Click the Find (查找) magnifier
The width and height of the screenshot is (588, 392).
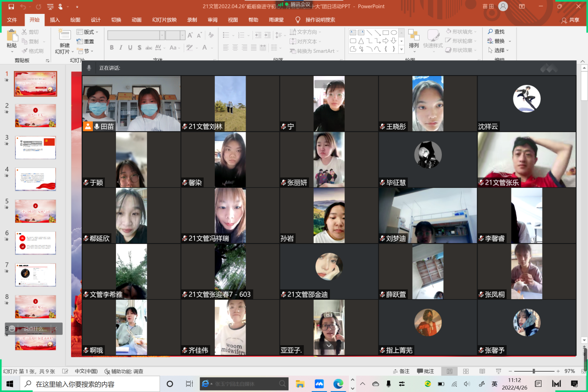pyautogui.click(x=496, y=32)
